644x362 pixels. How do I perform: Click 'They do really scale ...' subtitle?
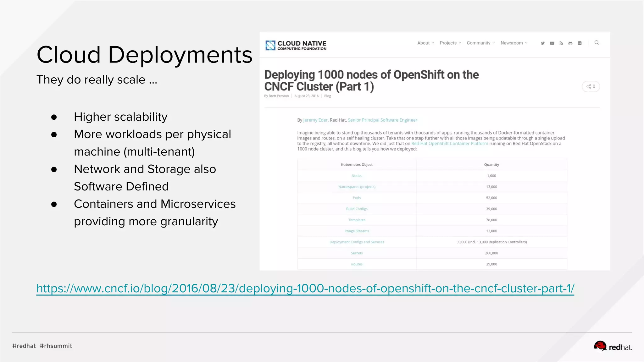click(x=97, y=80)
